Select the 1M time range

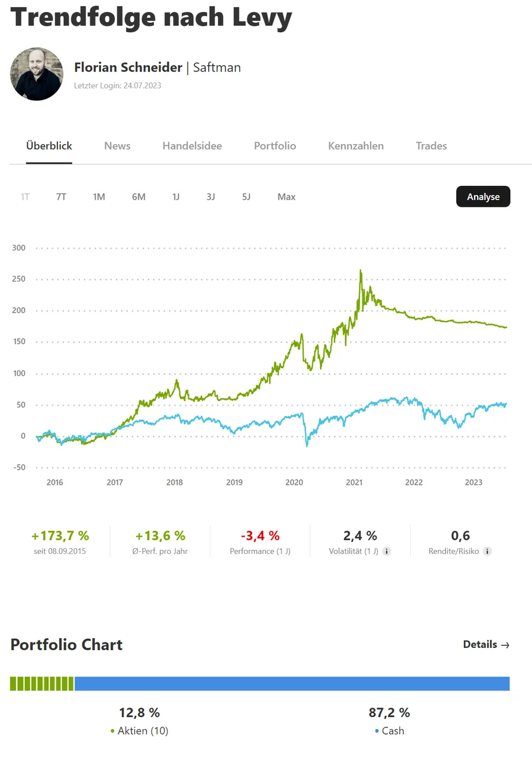point(99,197)
